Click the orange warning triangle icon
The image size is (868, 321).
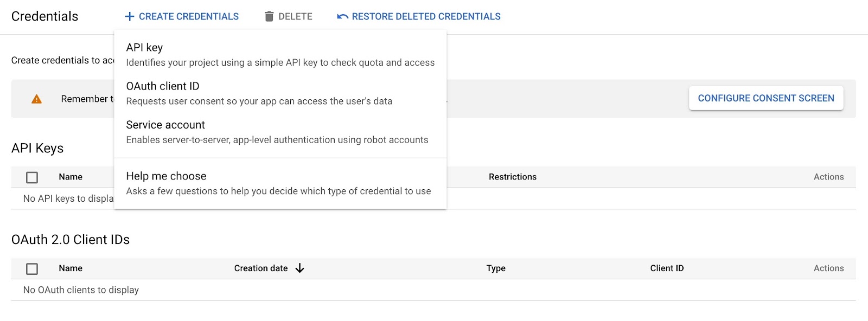coord(36,99)
